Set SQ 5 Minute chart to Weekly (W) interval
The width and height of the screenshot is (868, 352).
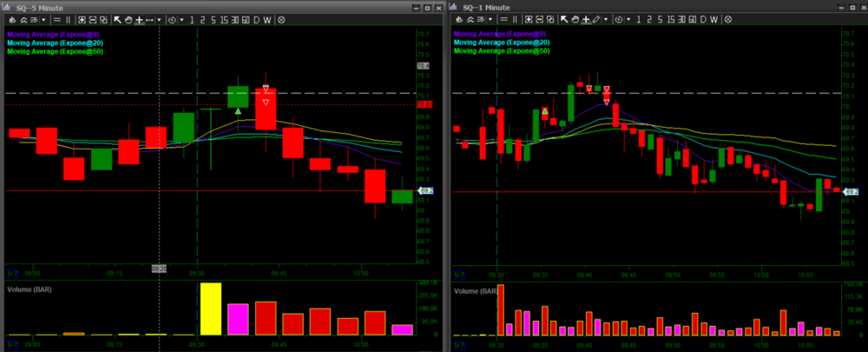pyautogui.click(x=267, y=20)
